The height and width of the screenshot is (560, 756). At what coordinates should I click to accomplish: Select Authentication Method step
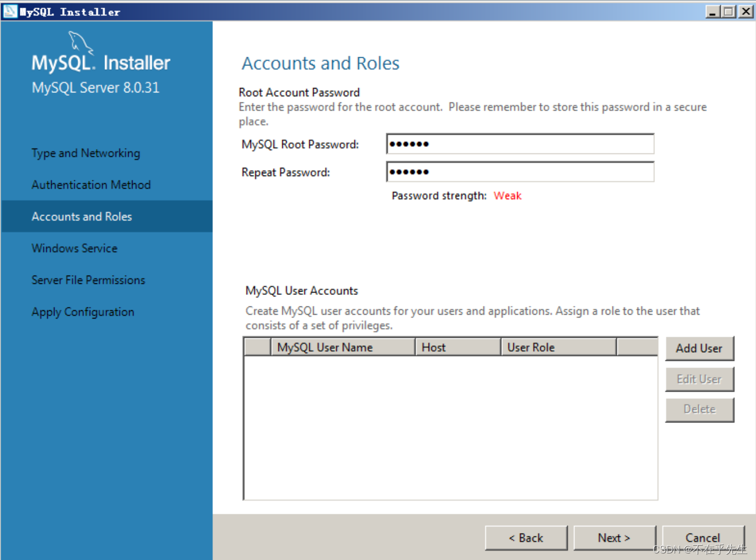pyautogui.click(x=91, y=185)
